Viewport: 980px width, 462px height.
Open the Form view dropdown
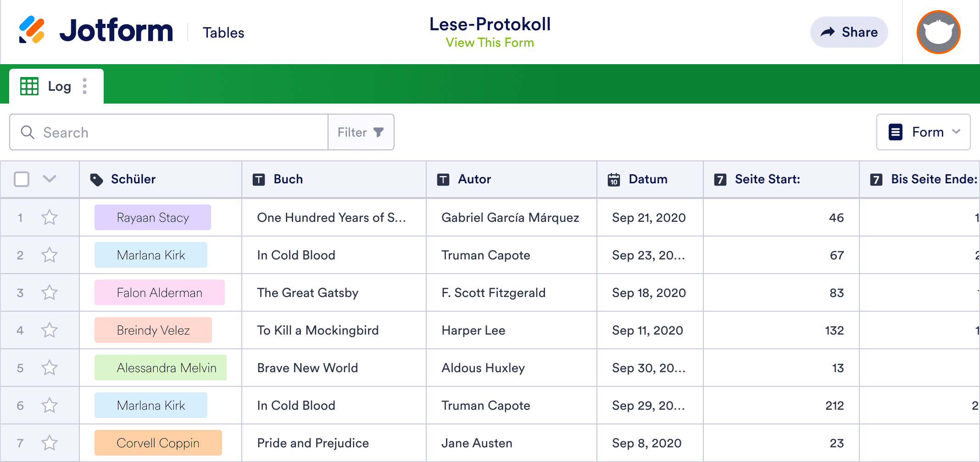[x=923, y=132]
